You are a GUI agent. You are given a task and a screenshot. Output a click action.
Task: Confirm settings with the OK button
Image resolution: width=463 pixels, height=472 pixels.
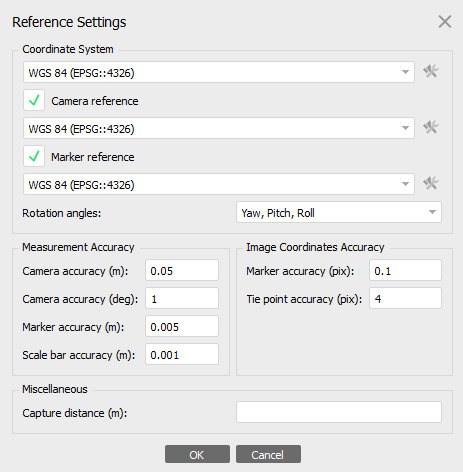point(197,454)
